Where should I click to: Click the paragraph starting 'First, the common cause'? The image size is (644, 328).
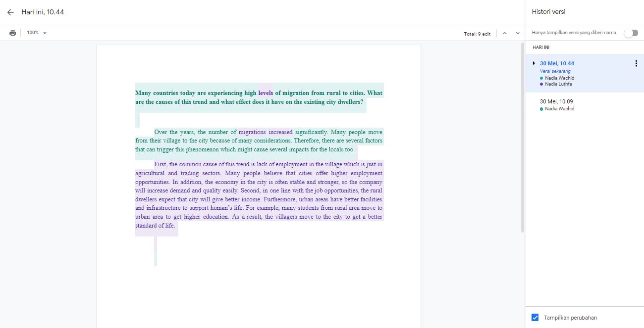coord(259,195)
